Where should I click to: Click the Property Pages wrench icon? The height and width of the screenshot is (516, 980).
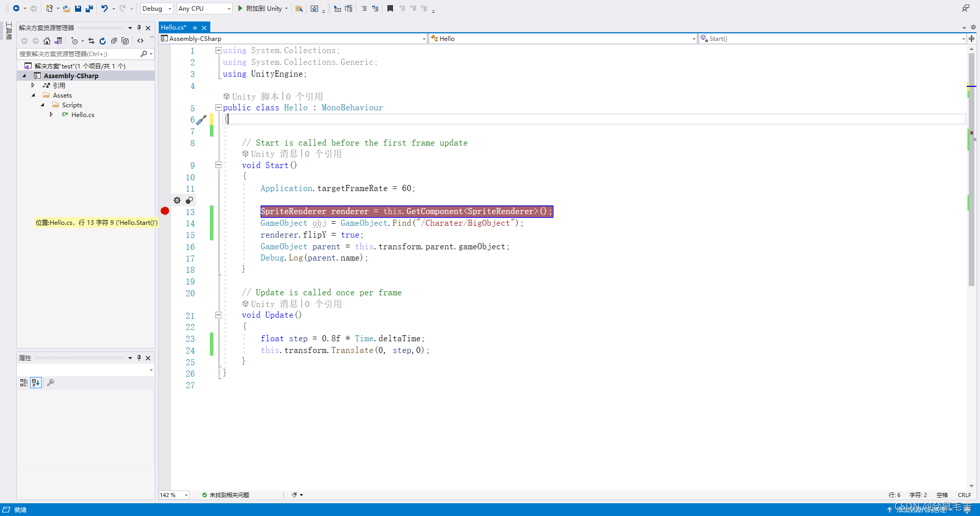click(x=51, y=382)
